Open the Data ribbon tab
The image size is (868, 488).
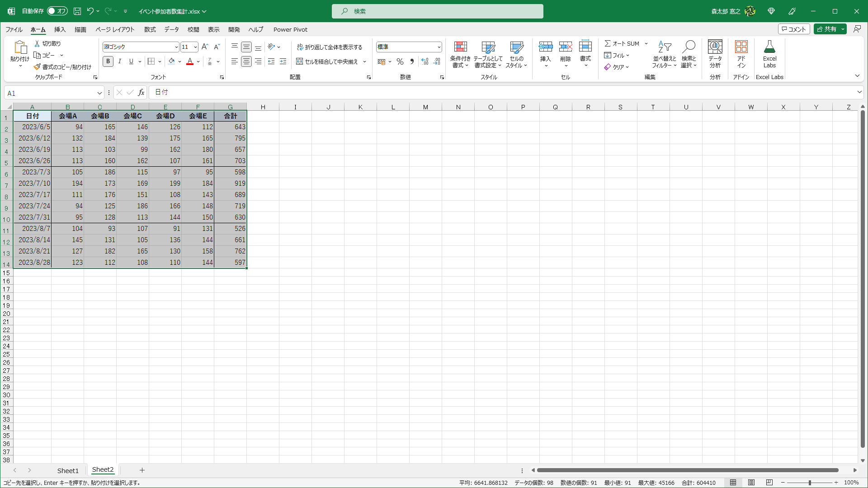tap(171, 29)
